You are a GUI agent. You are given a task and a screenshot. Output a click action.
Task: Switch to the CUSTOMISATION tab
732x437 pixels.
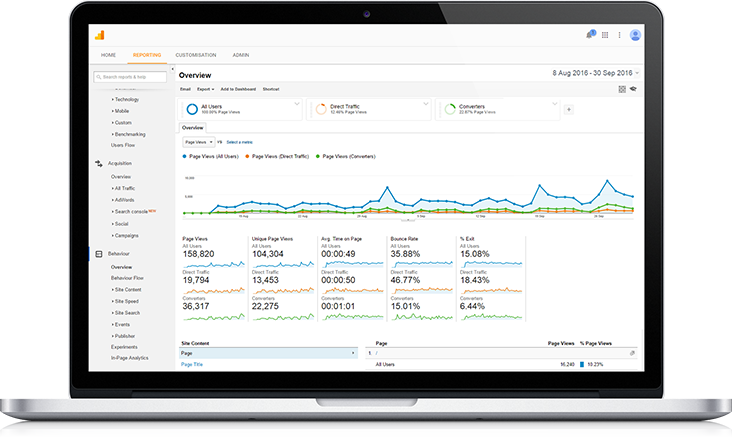196,55
